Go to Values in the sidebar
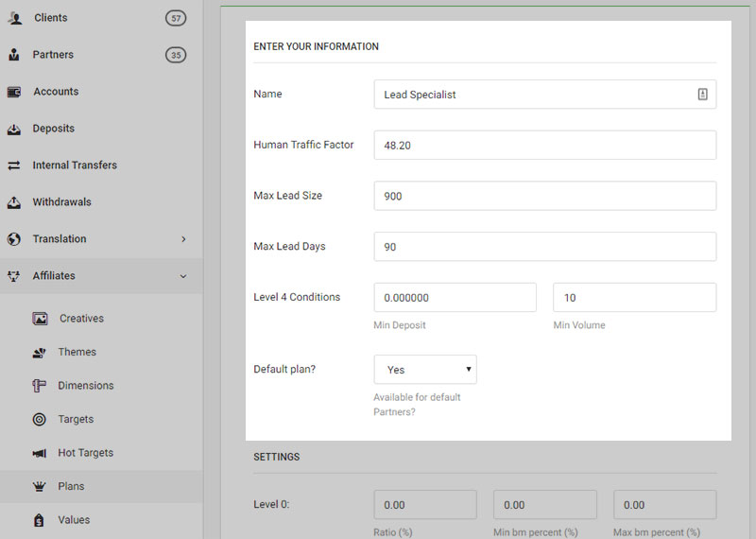 click(74, 520)
